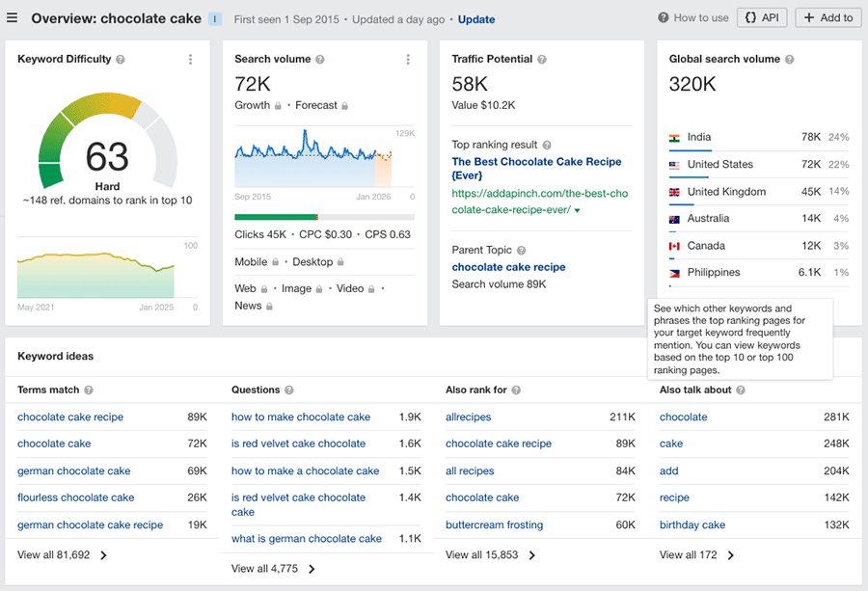868x591 pixels.
Task: Click the 320K global search volume value
Action: 692,85
